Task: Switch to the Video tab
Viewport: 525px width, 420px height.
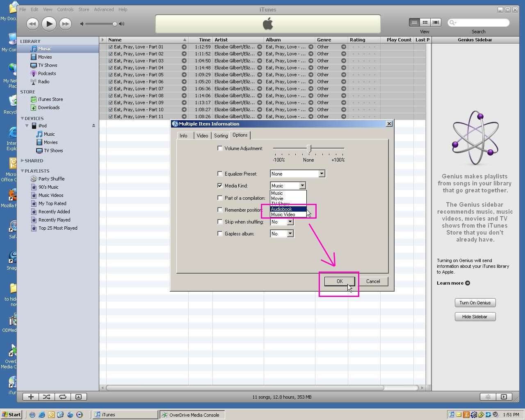Action: pos(202,136)
